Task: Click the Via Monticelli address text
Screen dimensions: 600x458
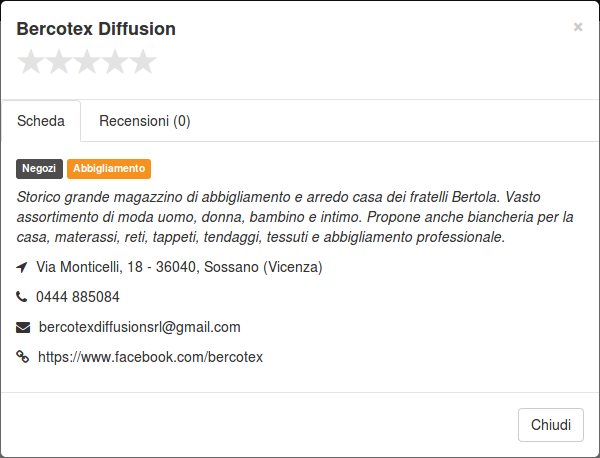Action: [179, 267]
